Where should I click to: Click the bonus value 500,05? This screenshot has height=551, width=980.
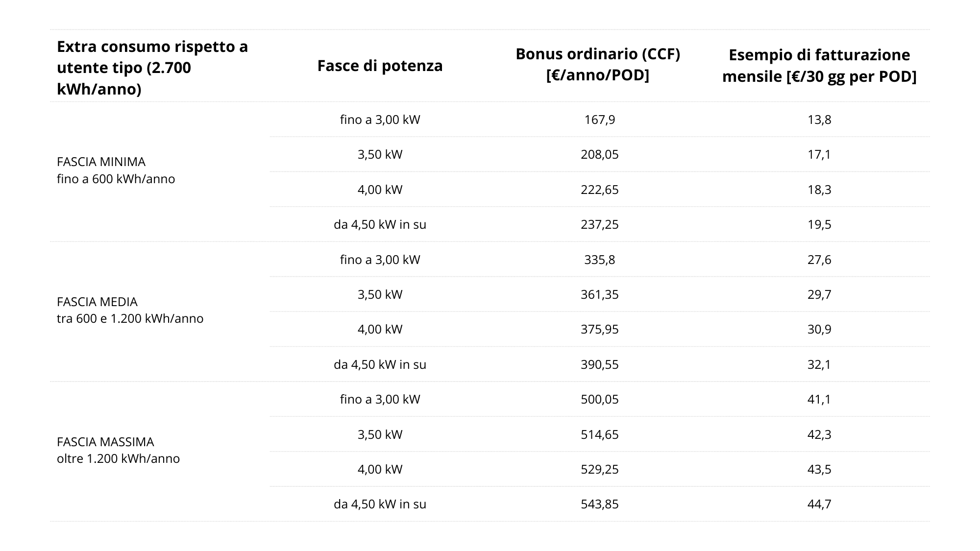599,399
